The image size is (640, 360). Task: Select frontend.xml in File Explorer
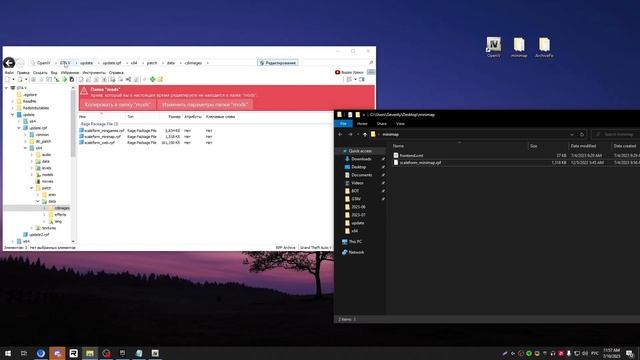(408, 156)
